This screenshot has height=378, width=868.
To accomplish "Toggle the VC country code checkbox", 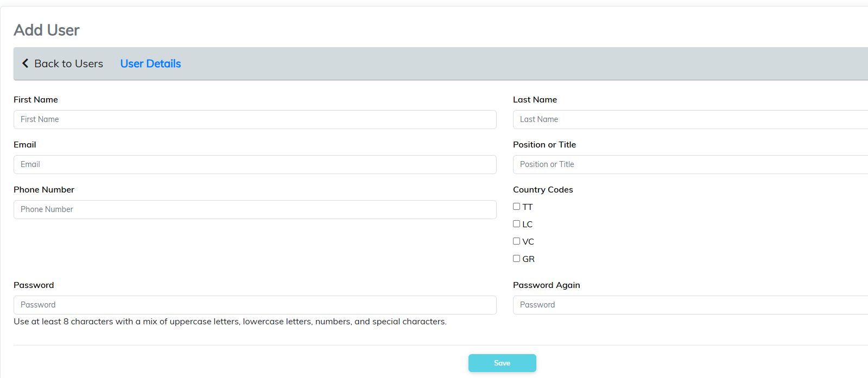I will coord(516,241).
